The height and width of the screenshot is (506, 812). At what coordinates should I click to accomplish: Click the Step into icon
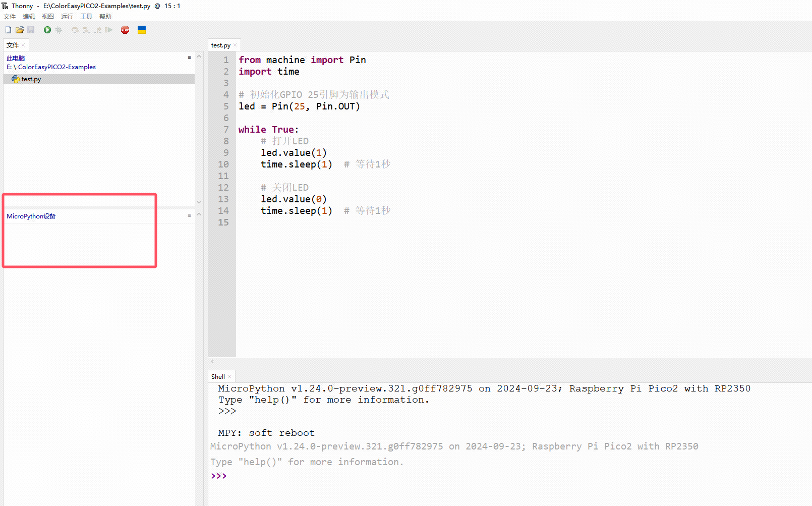pos(86,30)
